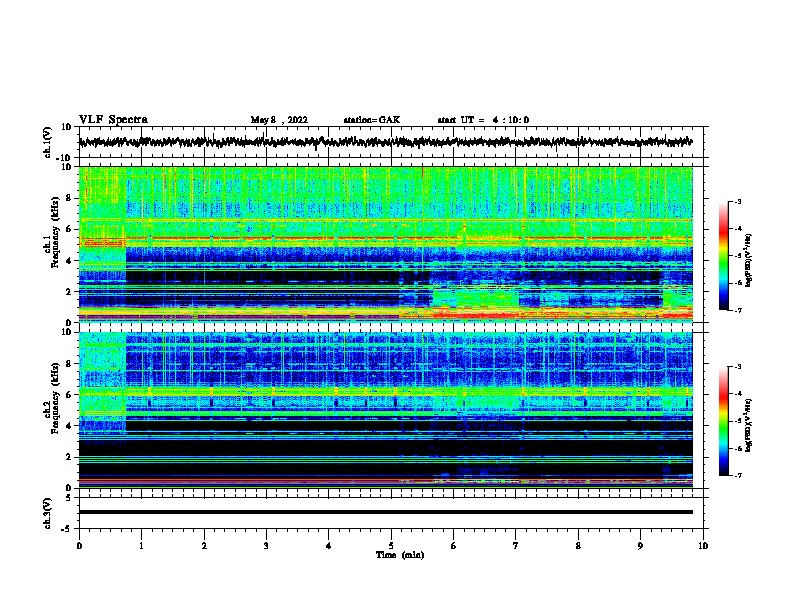Screen dimensions: 792x612
Task: Click the "-7" label on ch.2 color bar
Action: coord(737,476)
